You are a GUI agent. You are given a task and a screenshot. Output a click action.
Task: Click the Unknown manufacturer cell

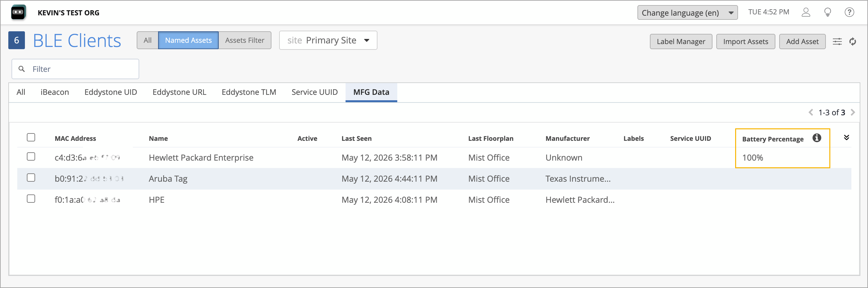tap(564, 158)
